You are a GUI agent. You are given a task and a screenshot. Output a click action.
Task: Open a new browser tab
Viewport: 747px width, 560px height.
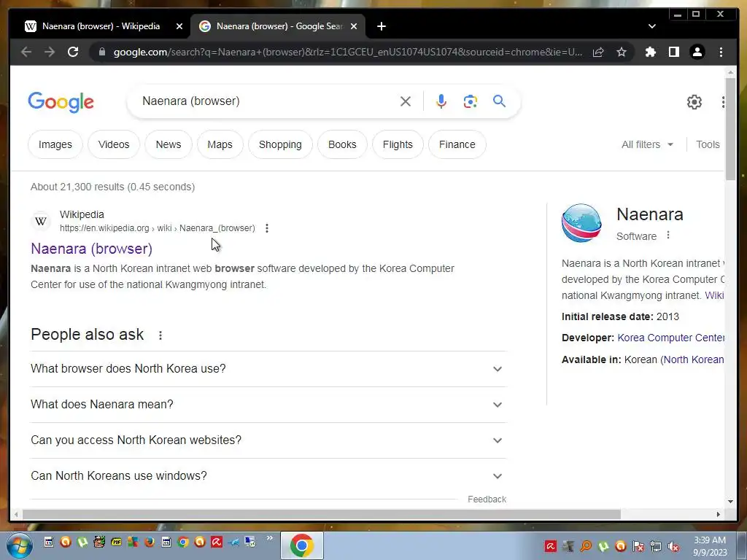381,26
